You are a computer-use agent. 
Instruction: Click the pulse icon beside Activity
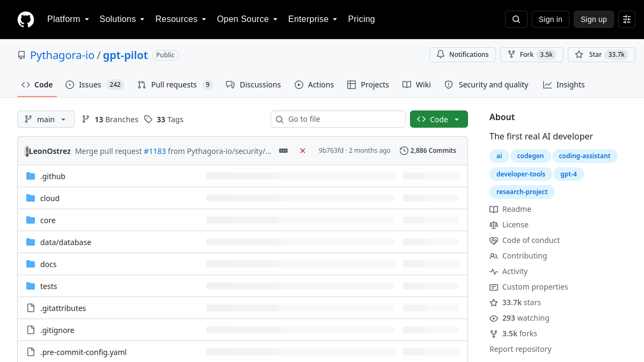pyautogui.click(x=494, y=271)
